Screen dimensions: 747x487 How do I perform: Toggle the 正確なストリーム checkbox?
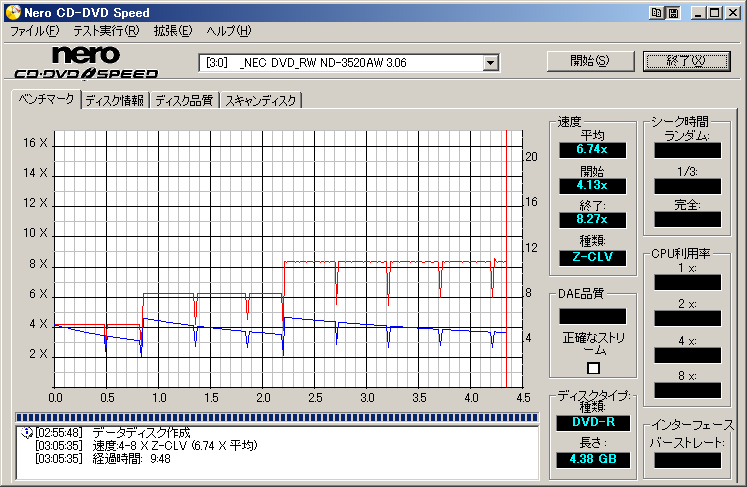(593, 368)
